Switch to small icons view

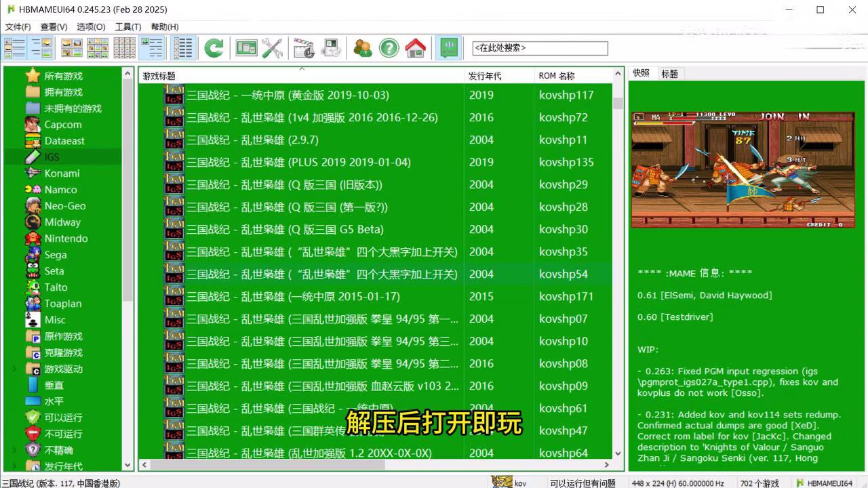(98, 48)
